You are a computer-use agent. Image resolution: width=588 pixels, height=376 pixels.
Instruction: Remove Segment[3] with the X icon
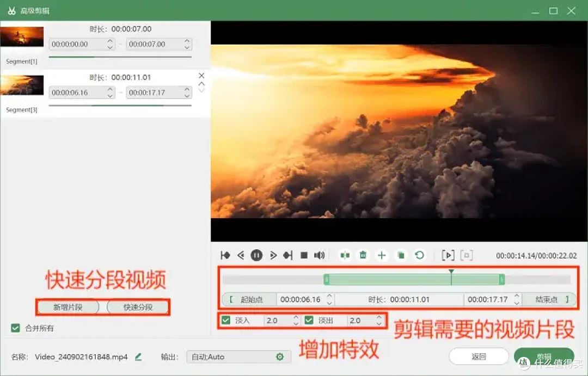pos(201,75)
